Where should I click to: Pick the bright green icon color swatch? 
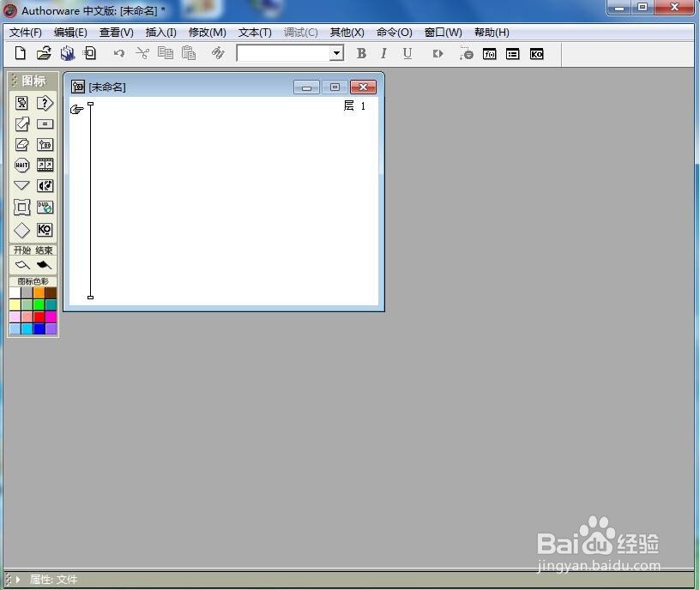tap(39, 304)
